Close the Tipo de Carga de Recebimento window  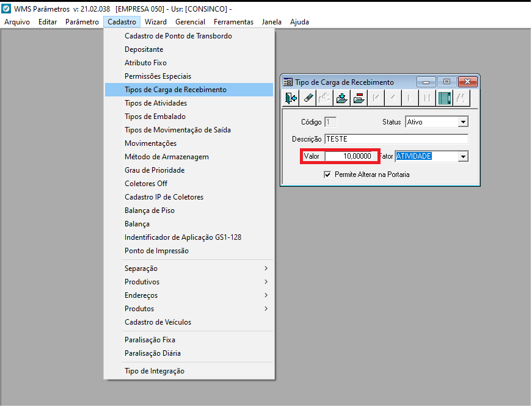coord(467,82)
